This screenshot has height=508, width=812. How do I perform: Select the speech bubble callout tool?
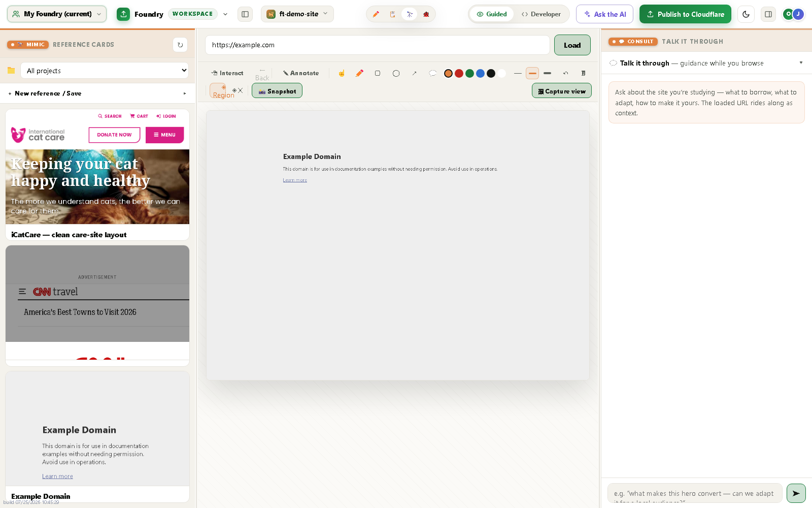(432, 73)
